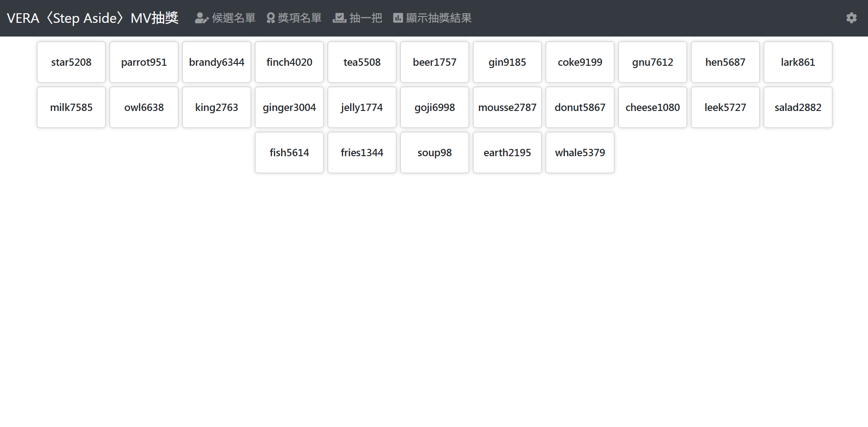This screenshot has height=427, width=868.
Task: Select the leek5727 card
Action: coord(725,107)
